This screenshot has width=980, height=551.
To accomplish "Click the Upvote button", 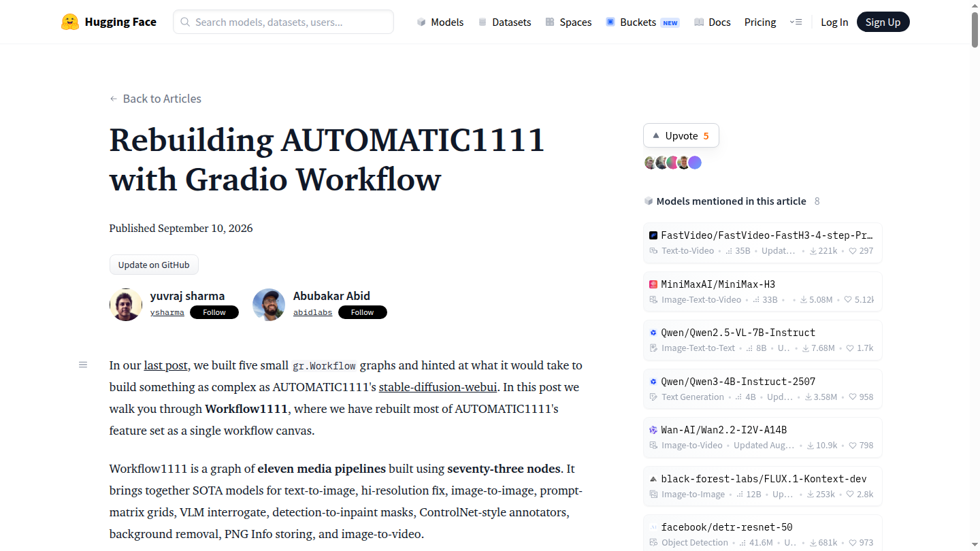I will click(x=681, y=135).
